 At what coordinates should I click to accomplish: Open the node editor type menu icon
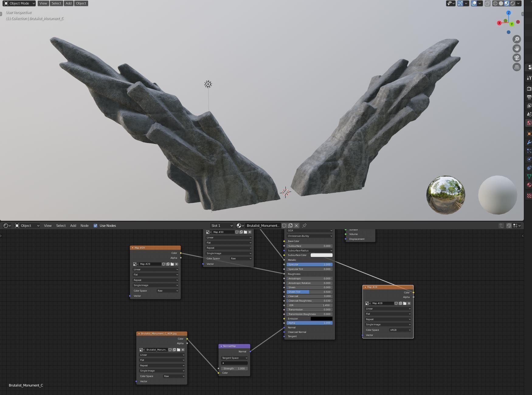(x=7, y=226)
